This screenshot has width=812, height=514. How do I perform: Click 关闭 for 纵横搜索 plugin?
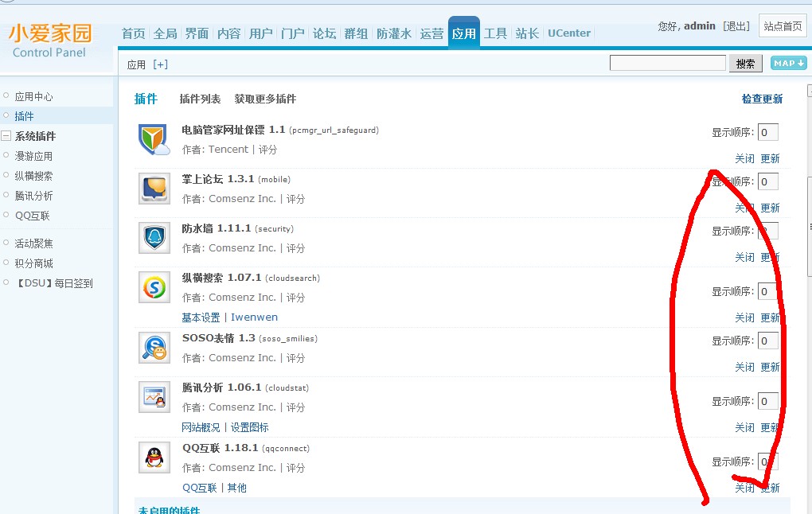pos(744,317)
